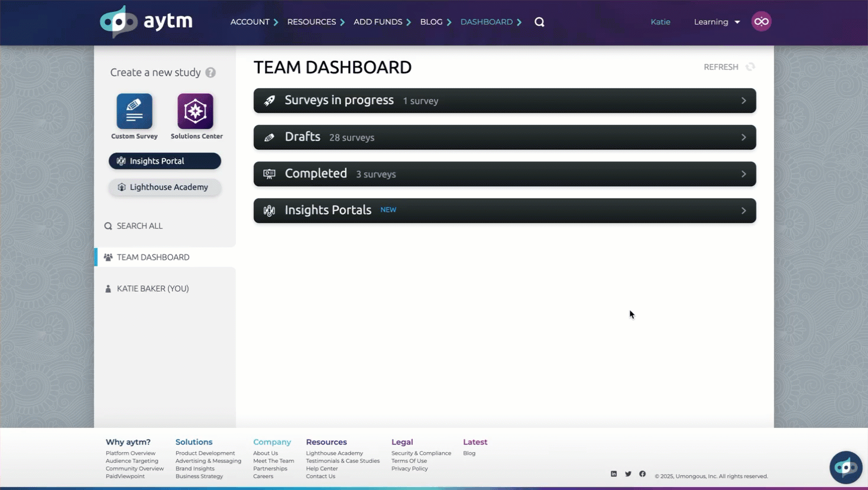Click the search magnifier in top navigation

pos(539,22)
